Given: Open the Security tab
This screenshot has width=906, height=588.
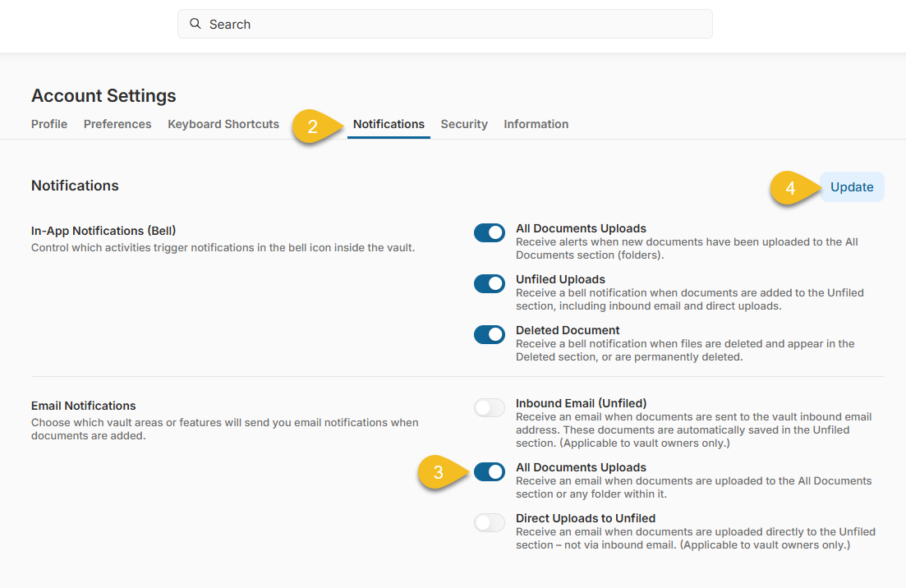Looking at the screenshot, I should (463, 124).
